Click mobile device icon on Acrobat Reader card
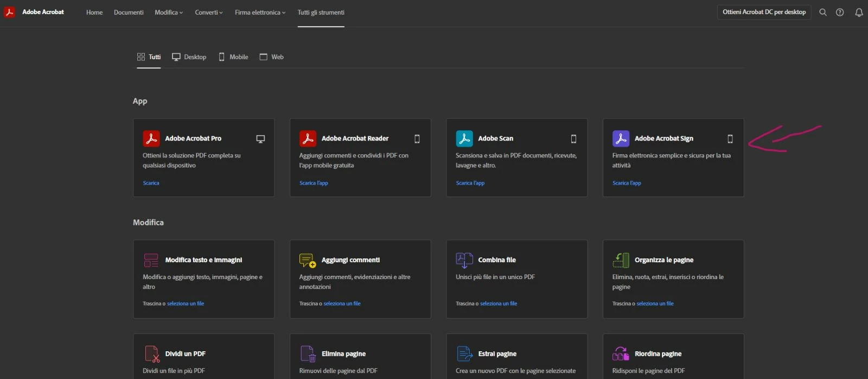 [x=417, y=139]
